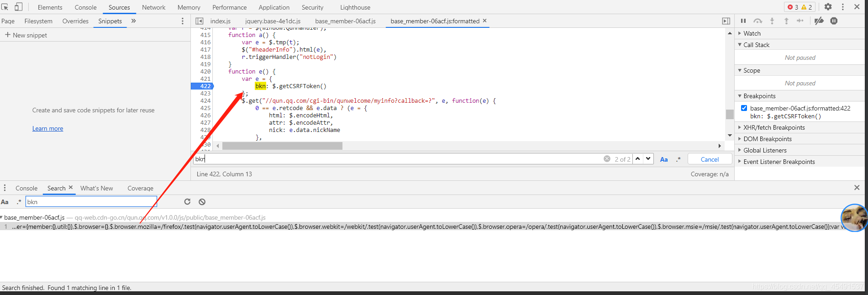Viewport: 868px width, 295px height.
Task: Close the Search drawer tab
Action: pos(71,188)
